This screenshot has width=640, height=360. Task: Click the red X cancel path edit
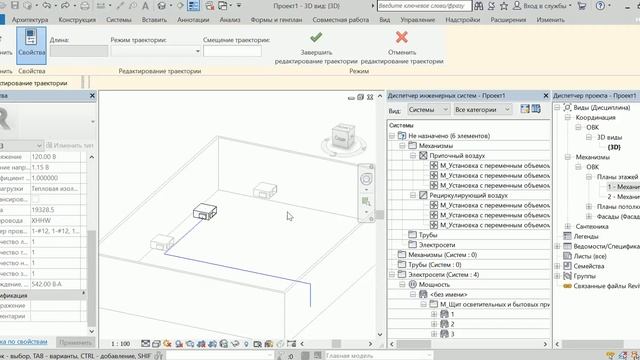pos(402,37)
